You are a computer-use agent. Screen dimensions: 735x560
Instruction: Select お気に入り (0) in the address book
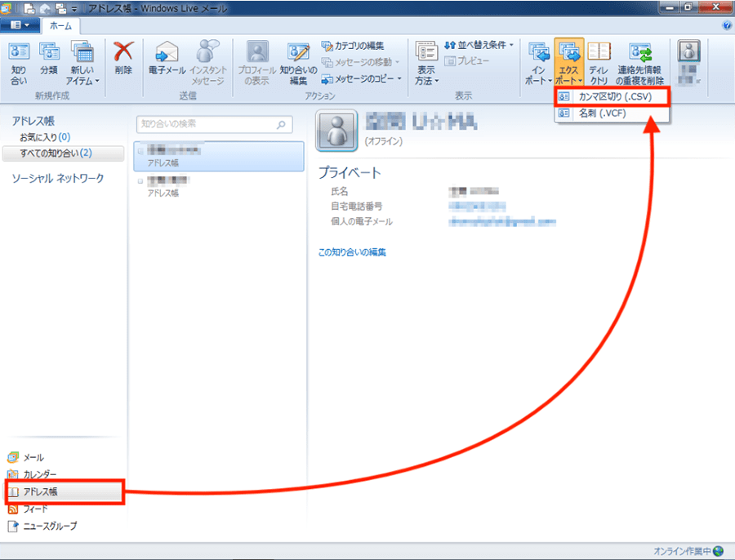[x=45, y=137]
